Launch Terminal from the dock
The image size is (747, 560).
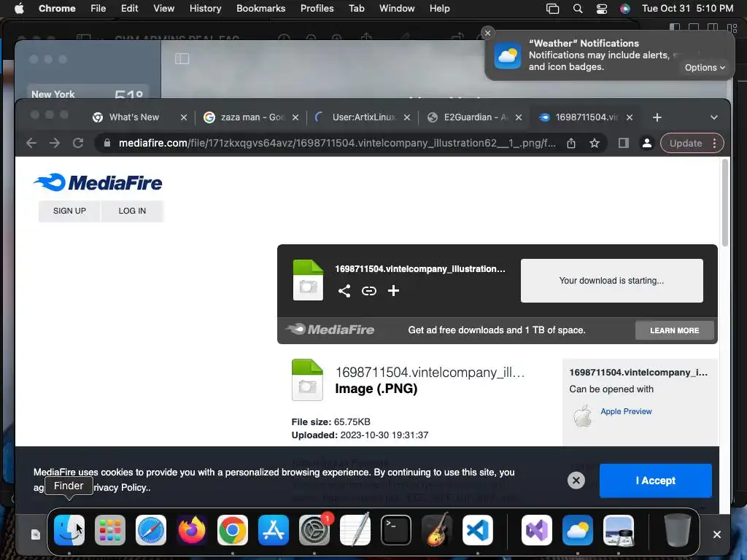point(396,530)
